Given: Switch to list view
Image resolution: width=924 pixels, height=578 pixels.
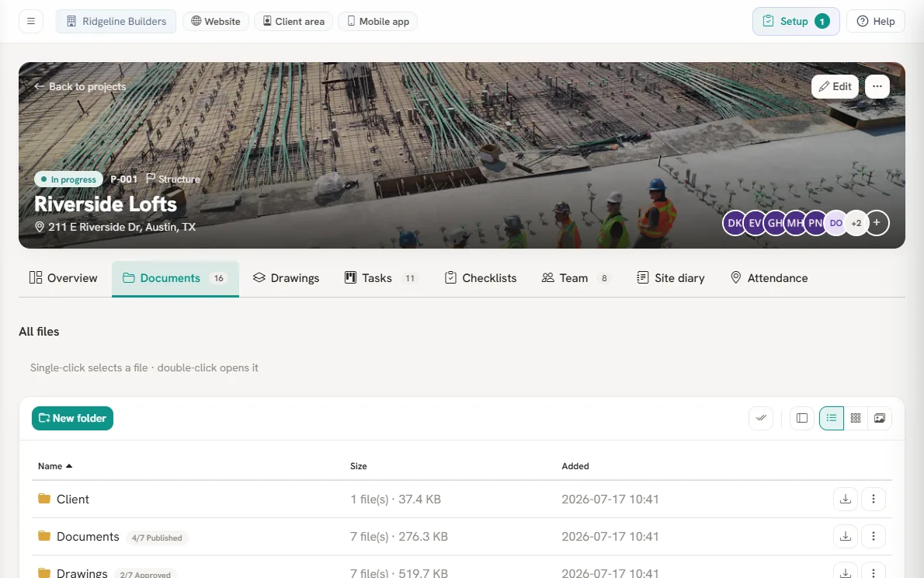Looking at the screenshot, I should click(x=832, y=418).
